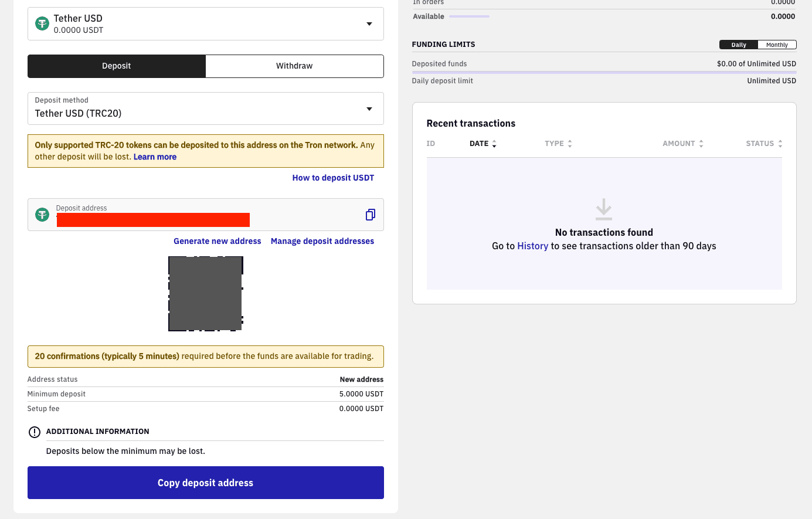Click the 'New address' status value
This screenshot has height=519, width=812.
click(362, 379)
